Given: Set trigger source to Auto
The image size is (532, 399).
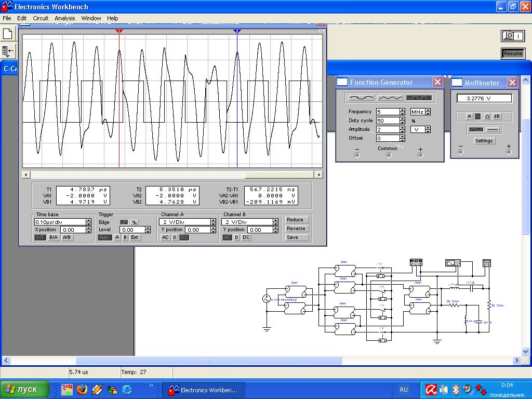Looking at the screenshot, I should click(x=104, y=237).
